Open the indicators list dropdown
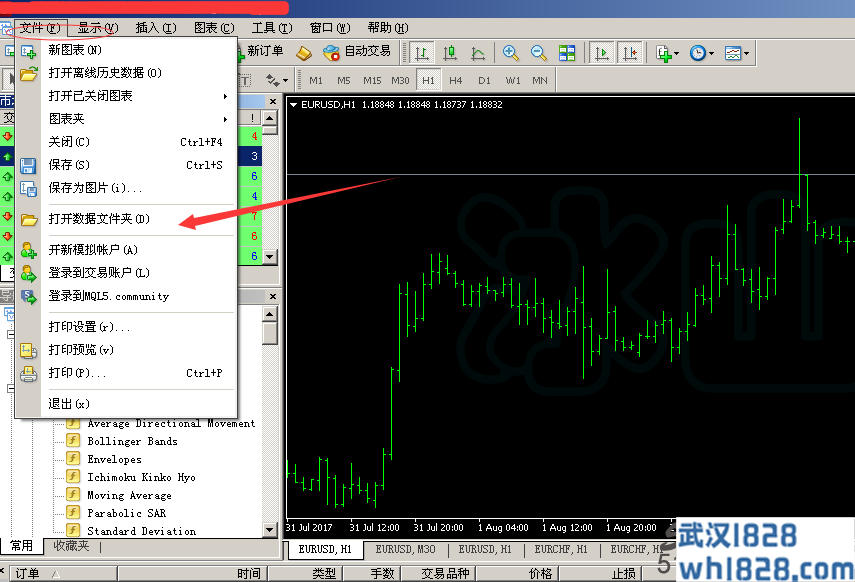This screenshot has width=855, height=582. pyautogui.click(x=667, y=52)
